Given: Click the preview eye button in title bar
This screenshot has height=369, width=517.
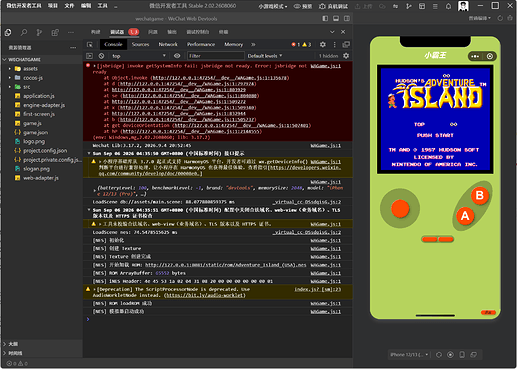Looking at the screenshot, I should coord(303,6).
